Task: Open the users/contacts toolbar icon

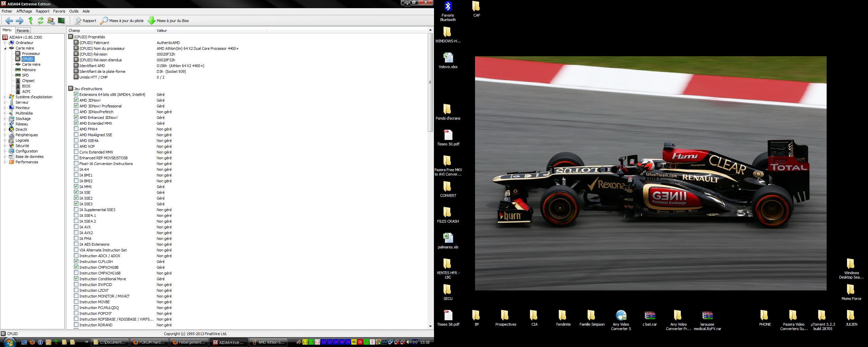Action: click(x=51, y=21)
